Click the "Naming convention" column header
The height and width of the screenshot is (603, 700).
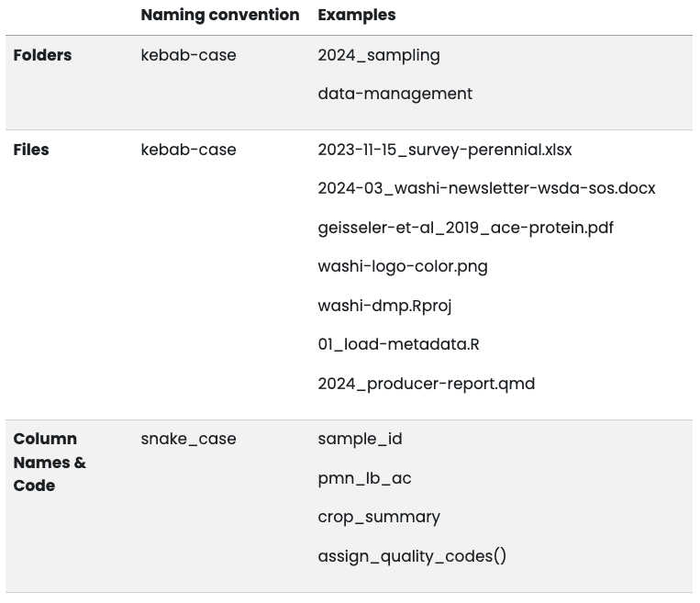click(219, 15)
